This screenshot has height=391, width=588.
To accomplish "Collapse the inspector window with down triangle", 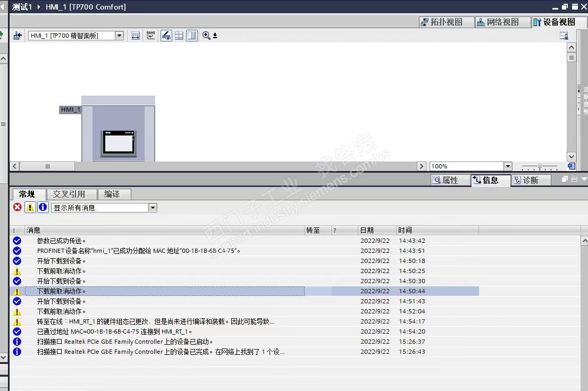I will point(584,179).
